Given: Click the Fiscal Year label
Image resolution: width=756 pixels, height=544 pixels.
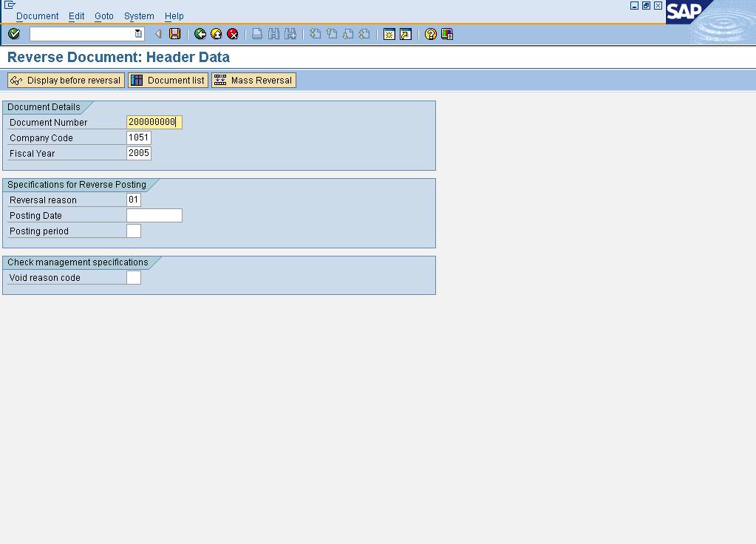Looking at the screenshot, I should (33, 153).
